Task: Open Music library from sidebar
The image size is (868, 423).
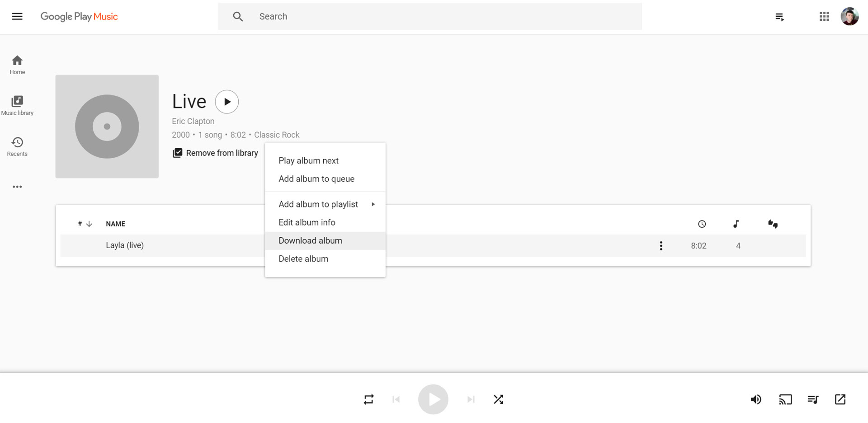Action: point(17,105)
